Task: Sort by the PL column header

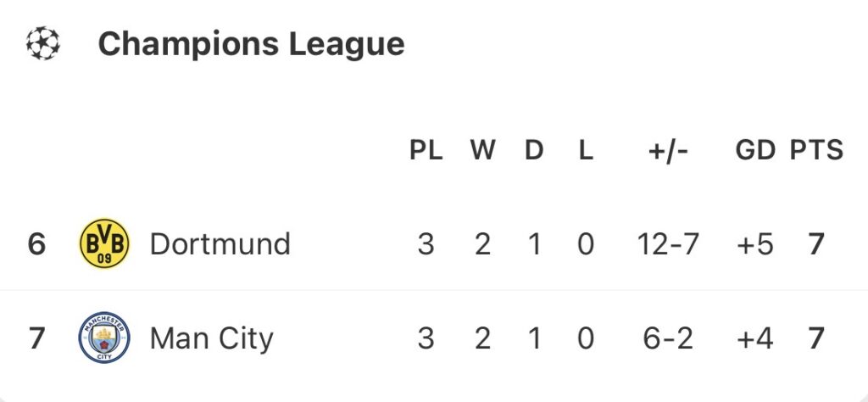Action: click(426, 151)
